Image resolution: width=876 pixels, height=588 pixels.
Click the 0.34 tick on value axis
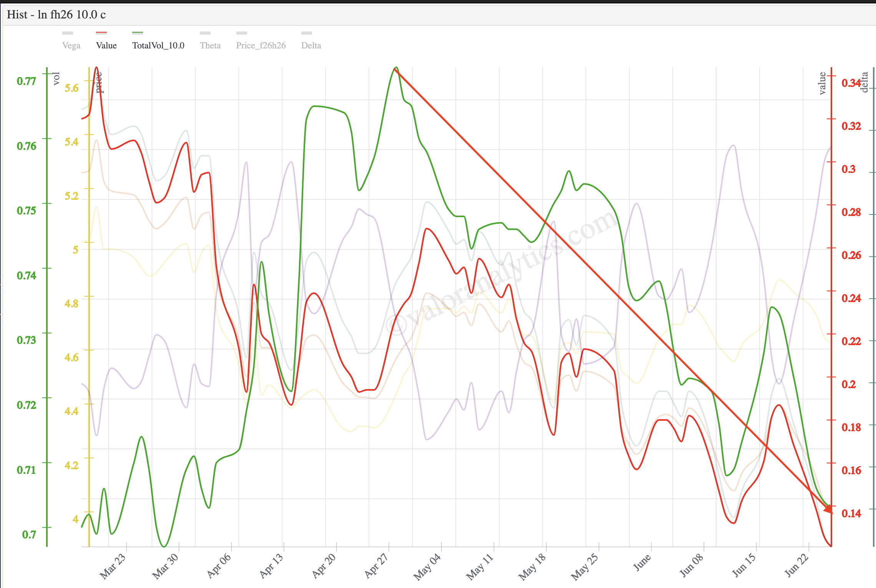tap(850, 83)
